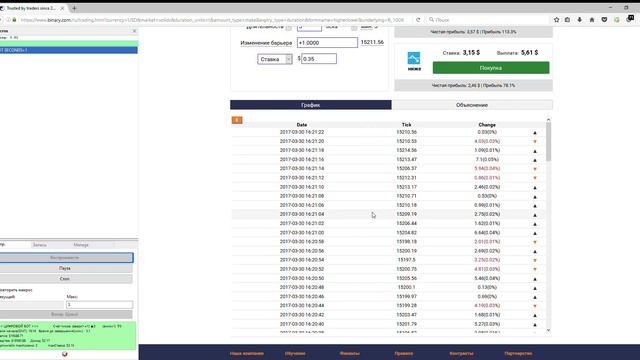Click the browser extension icon with badge
The image size is (640, 360).
[x=630, y=19]
